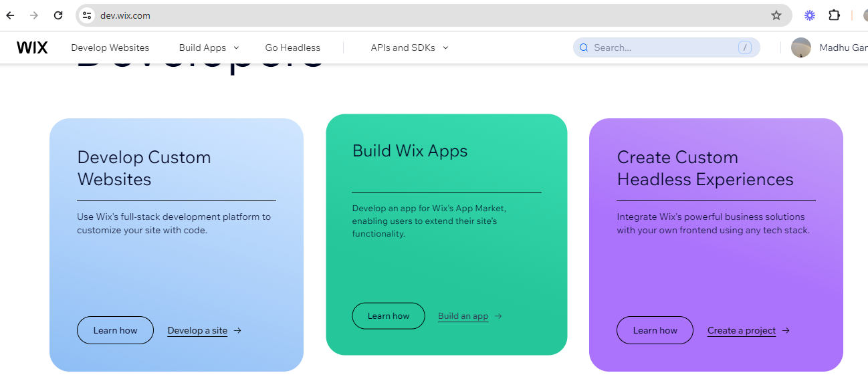Image resolution: width=868 pixels, height=383 pixels.
Task: Bookmark this page with the star icon
Action: (x=776, y=15)
